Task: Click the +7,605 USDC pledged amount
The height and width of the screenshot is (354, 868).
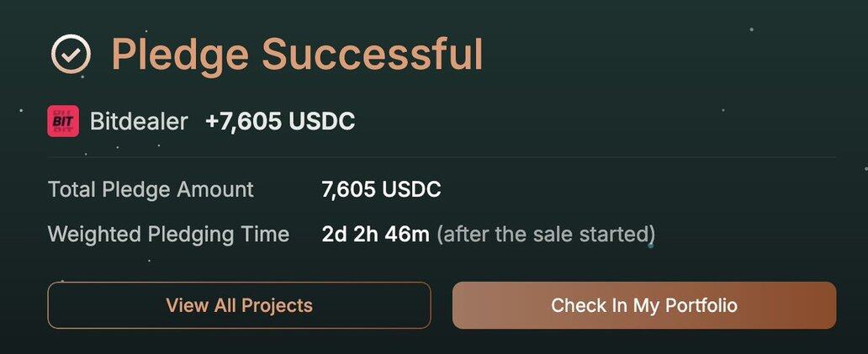Action: coord(280,122)
